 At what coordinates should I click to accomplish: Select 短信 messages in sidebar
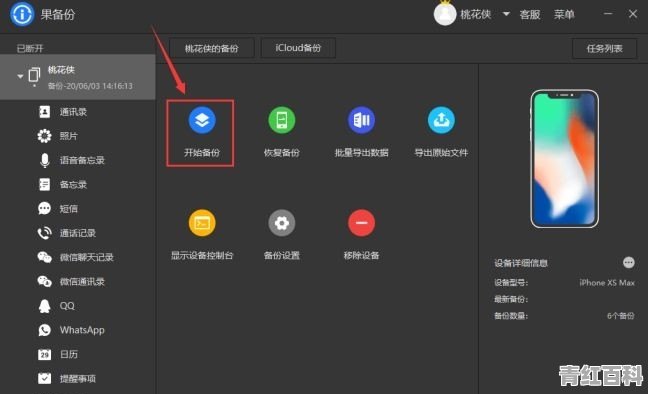tap(78, 209)
